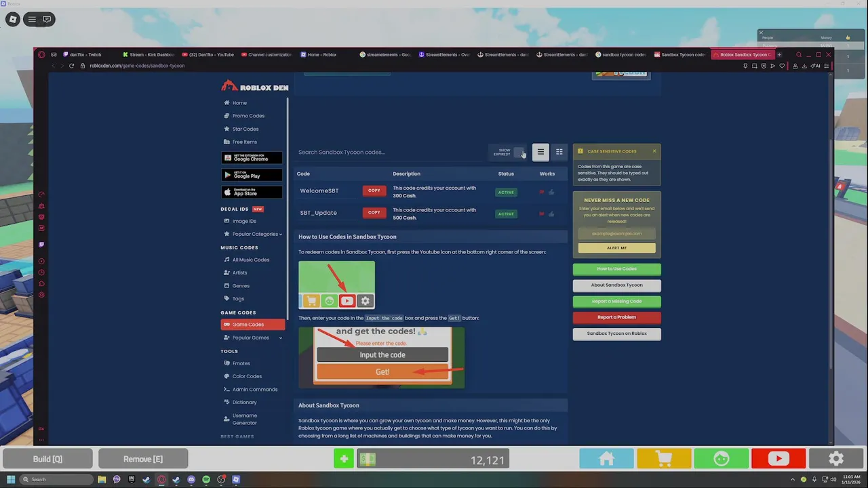
Task: Open Sandbox Tycoon on Roblox button
Action: pos(616,333)
